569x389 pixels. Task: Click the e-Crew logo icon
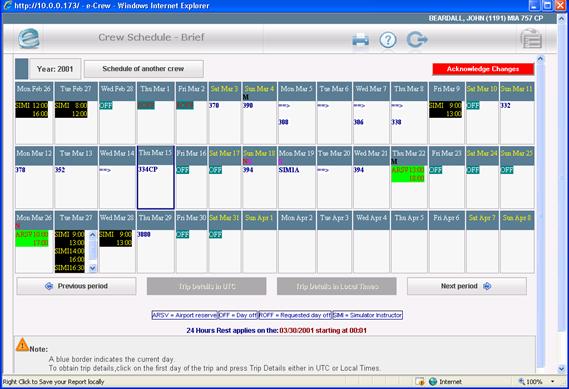point(29,38)
